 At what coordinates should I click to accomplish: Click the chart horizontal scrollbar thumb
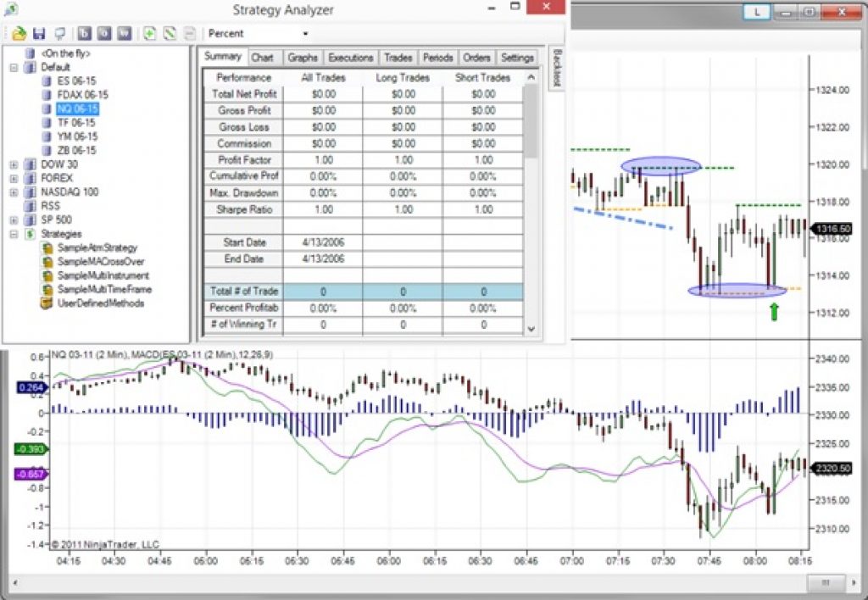pos(826,583)
